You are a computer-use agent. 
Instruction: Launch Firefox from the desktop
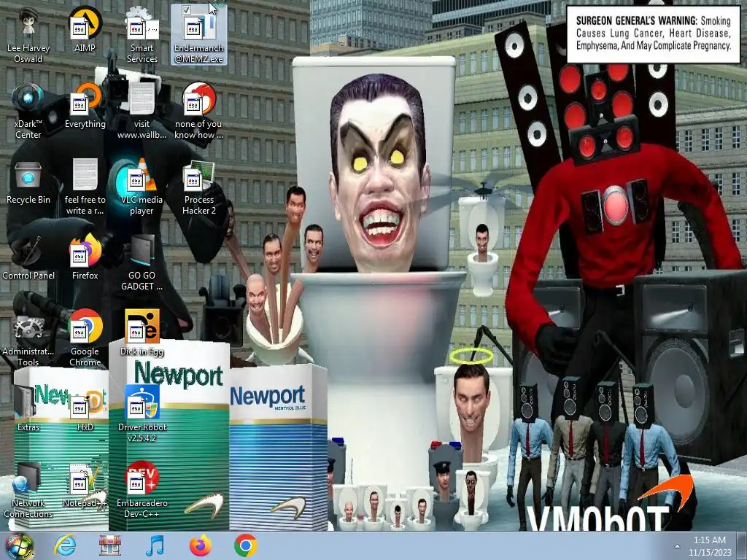[x=85, y=257]
